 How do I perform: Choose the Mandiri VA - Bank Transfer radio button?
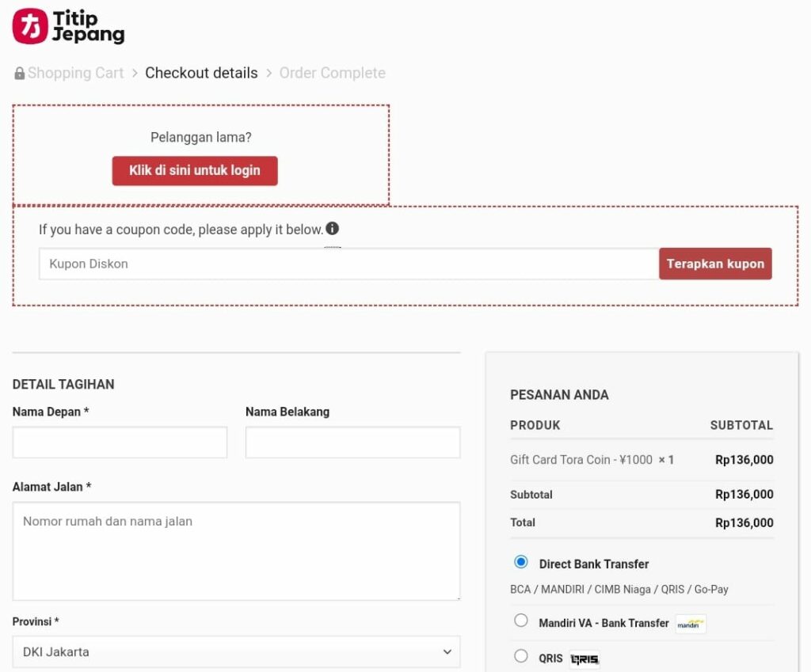[521, 621]
